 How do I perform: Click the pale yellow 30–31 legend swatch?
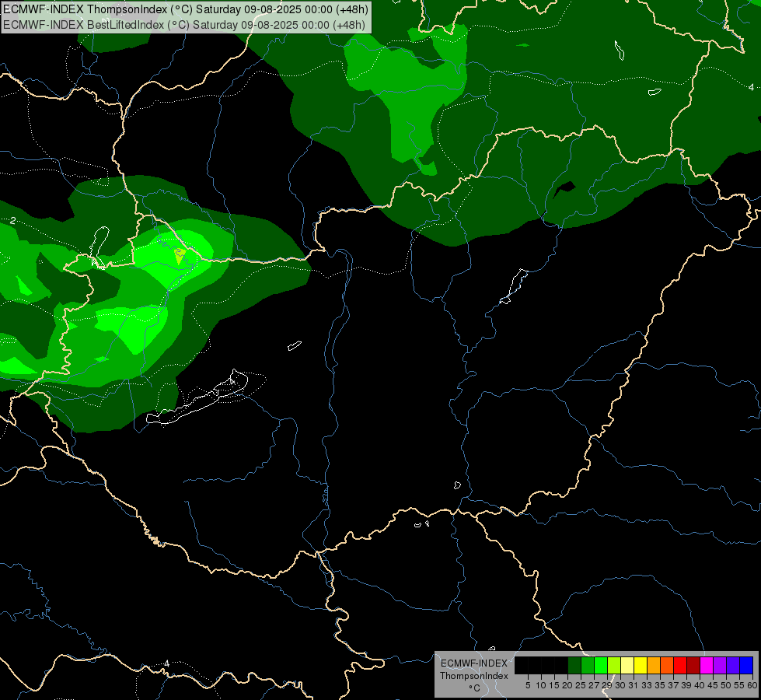pyautogui.click(x=627, y=665)
